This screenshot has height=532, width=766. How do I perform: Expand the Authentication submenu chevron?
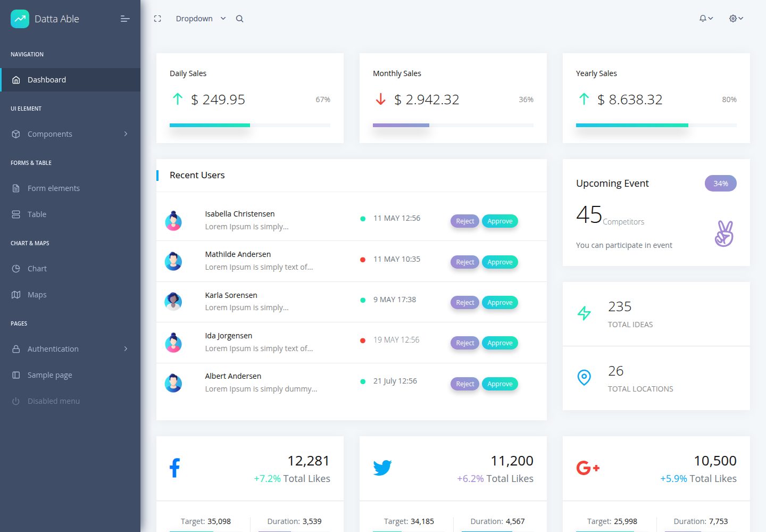coord(126,349)
